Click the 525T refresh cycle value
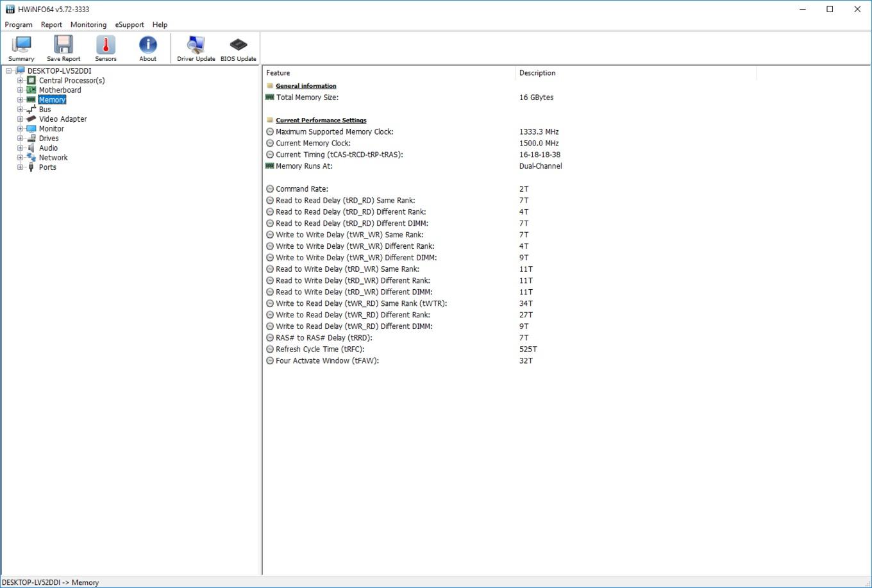 528,349
